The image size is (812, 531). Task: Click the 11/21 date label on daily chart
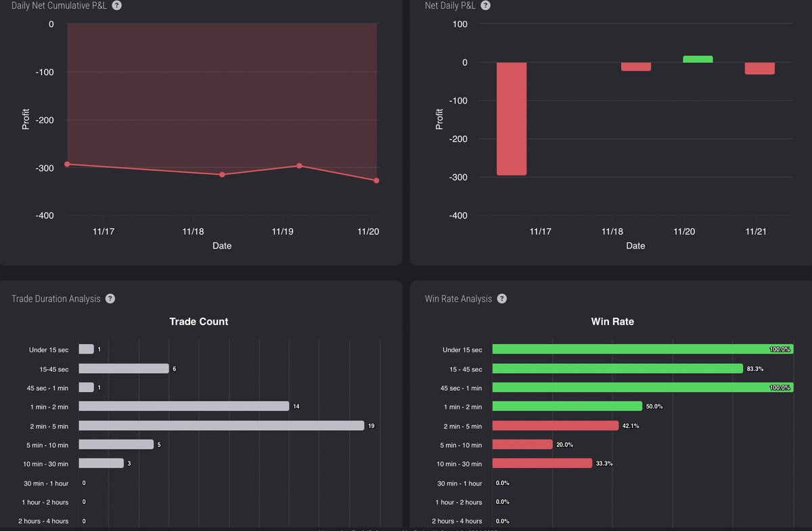757,232
